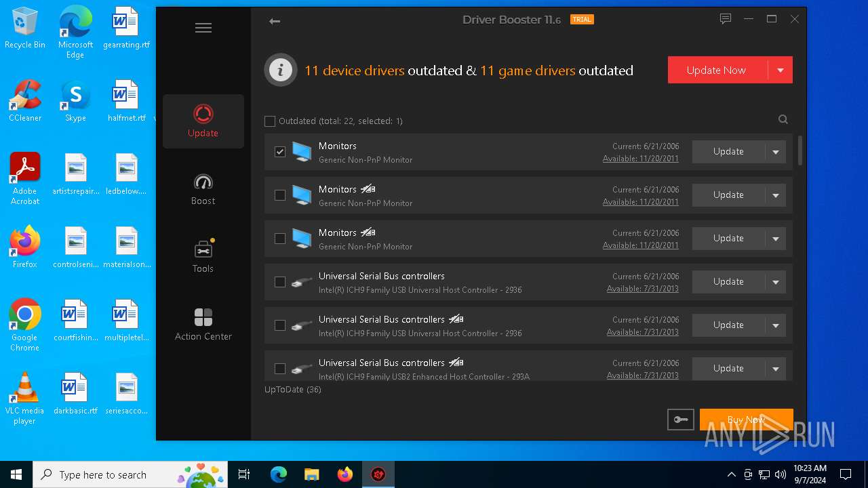Expand the UpToDate (36) section
Screen dimensions: 868x488
tap(293, 390)
